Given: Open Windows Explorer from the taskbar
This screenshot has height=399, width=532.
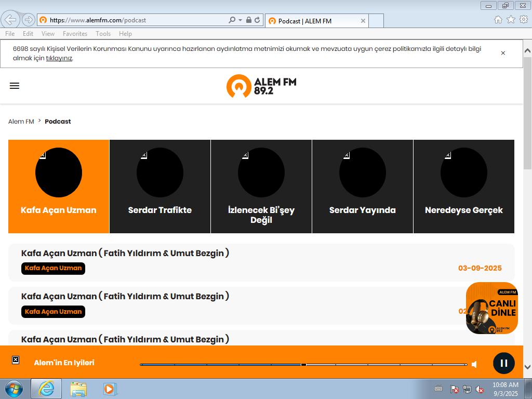Looking at the screenshot, I should [x=78, y=389].
